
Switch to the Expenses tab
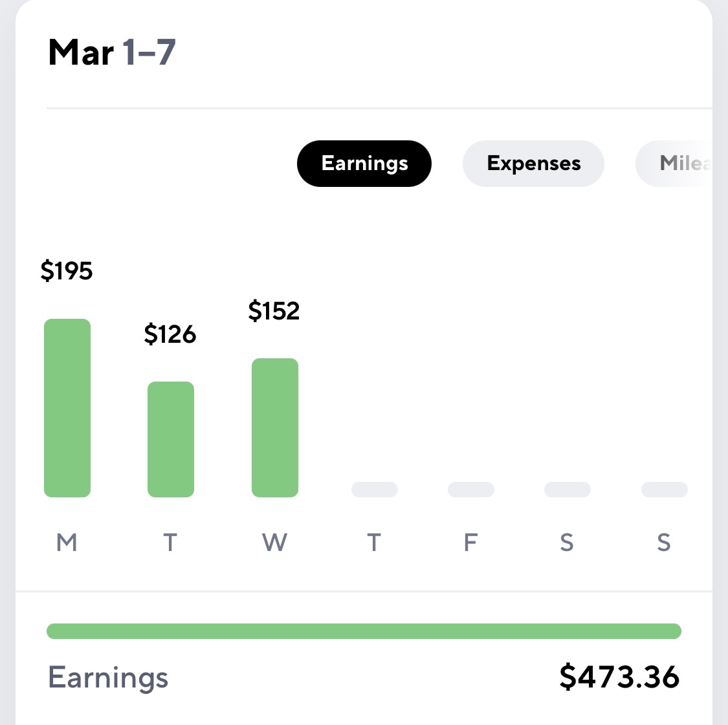pos(533,164)
